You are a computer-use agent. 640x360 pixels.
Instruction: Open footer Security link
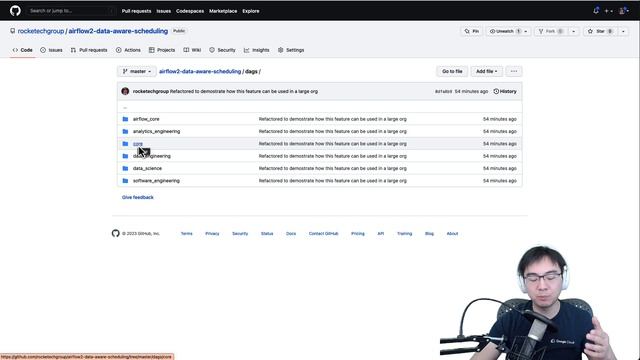point(240,233)
